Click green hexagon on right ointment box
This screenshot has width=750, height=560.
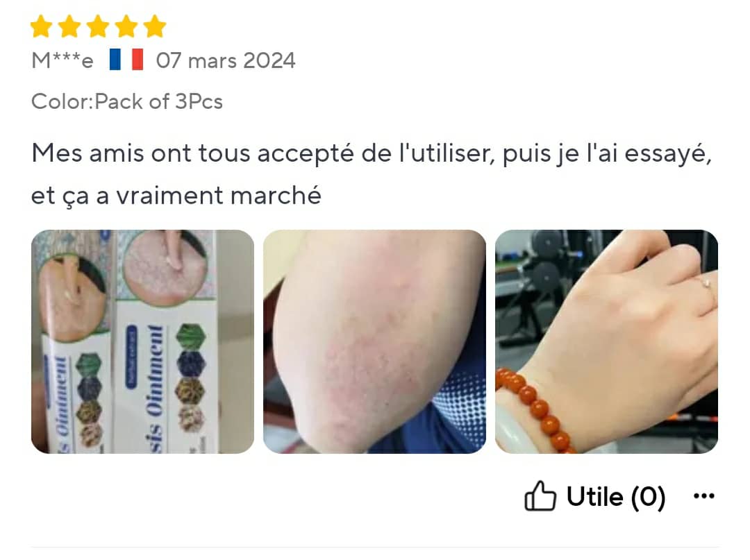(x=192, y=336)
